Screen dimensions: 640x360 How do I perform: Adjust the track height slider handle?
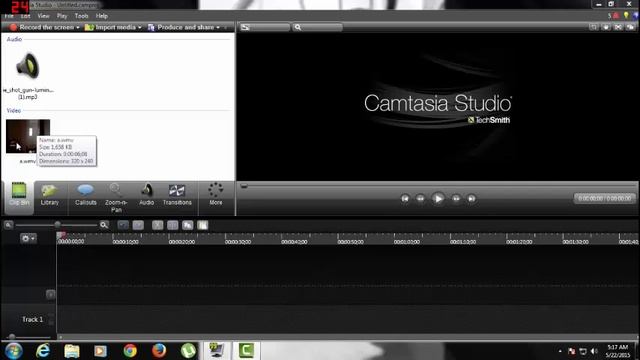12,337
